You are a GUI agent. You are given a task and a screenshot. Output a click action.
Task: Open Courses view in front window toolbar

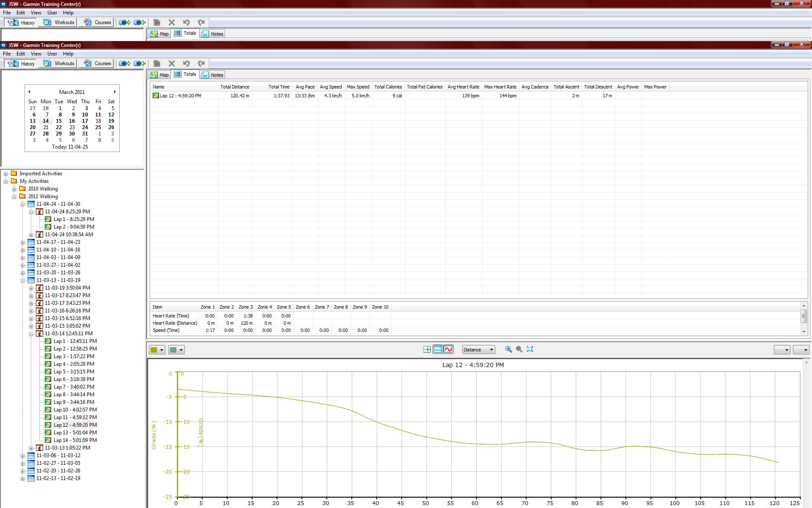coord(97,63)
